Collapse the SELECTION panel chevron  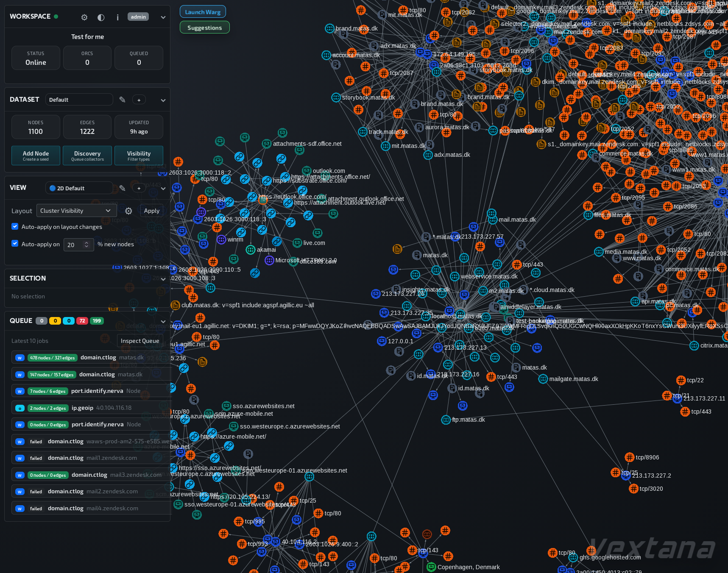(163, 279)
